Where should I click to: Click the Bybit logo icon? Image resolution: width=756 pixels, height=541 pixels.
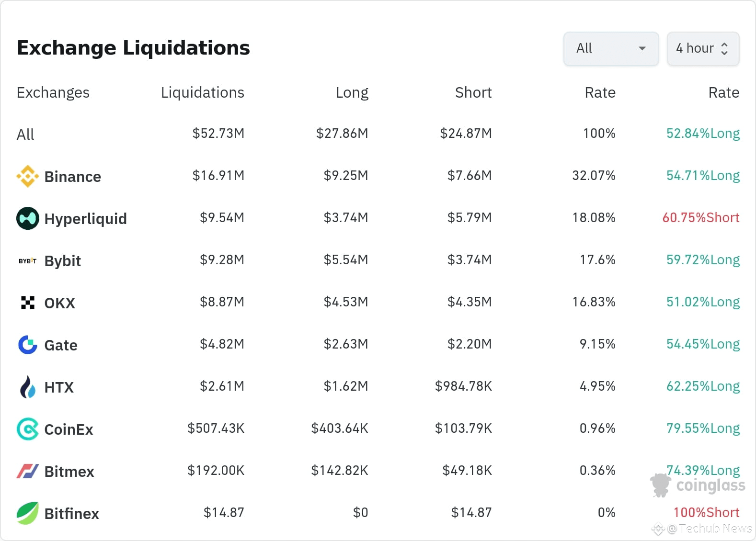pyautogui.click(x=28, y=261)
